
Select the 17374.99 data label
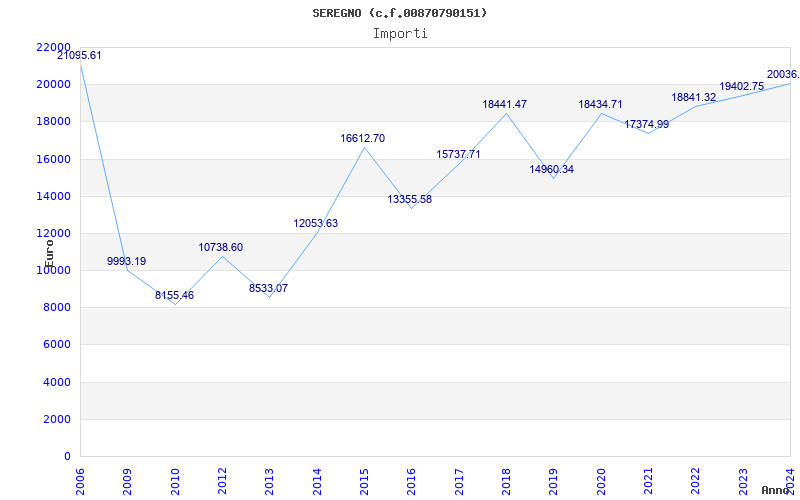pyautogui.click(x=646, y=124)
